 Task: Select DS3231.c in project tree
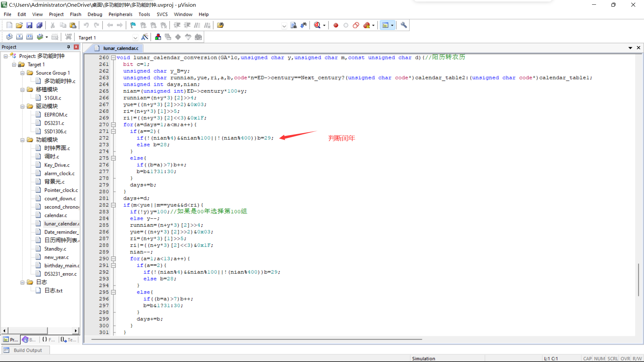click(x=54, y=123)
